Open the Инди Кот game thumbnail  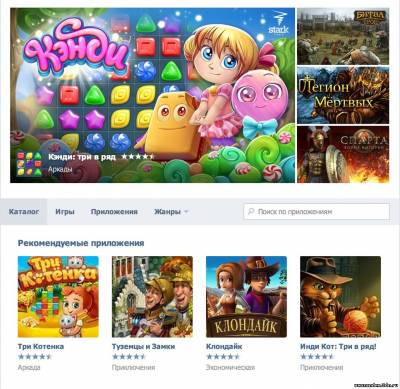click(x=340, y=297)
